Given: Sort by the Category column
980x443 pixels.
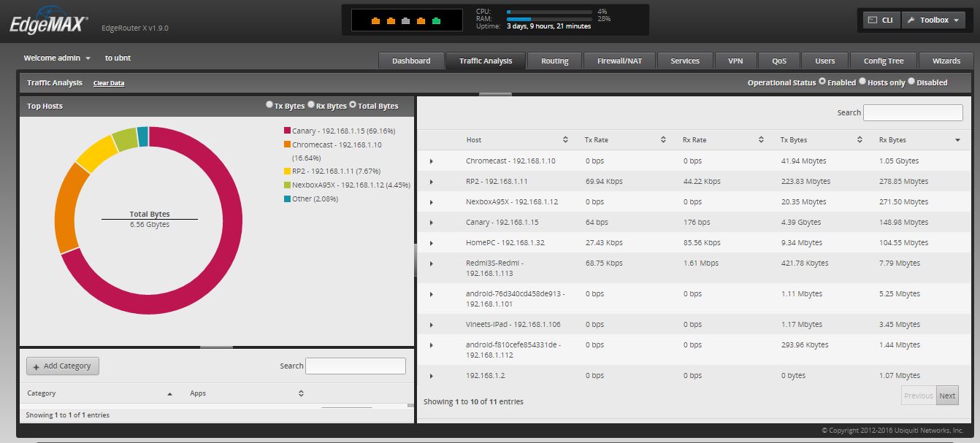Looking at the screenshot, I should coord(100,393).
